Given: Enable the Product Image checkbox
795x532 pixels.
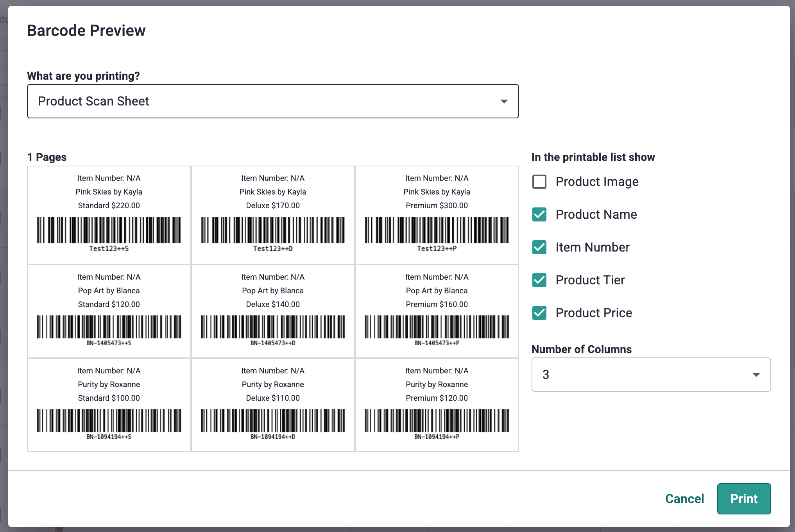Looking at the screenshot, I should click(x=539, y=182).
